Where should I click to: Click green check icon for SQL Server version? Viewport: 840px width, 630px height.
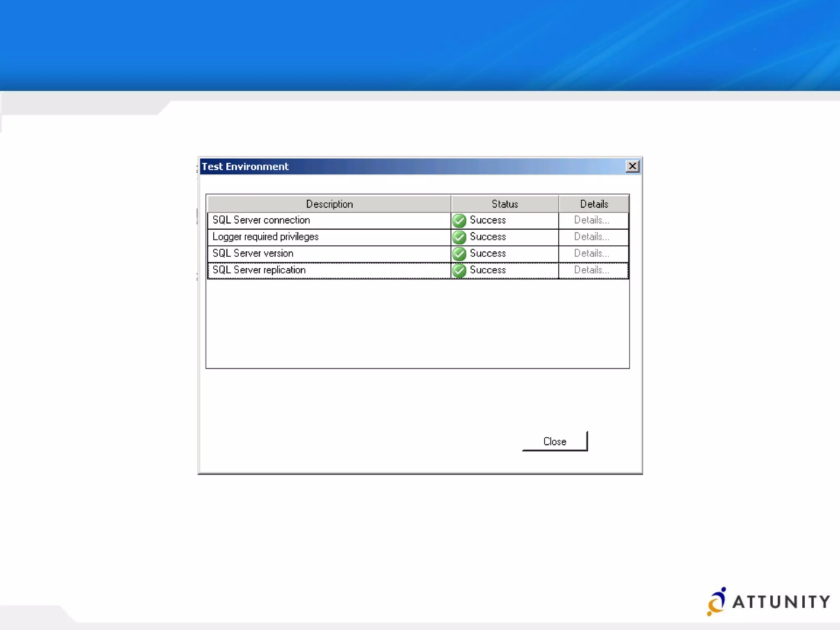click(x=459, y=254)
